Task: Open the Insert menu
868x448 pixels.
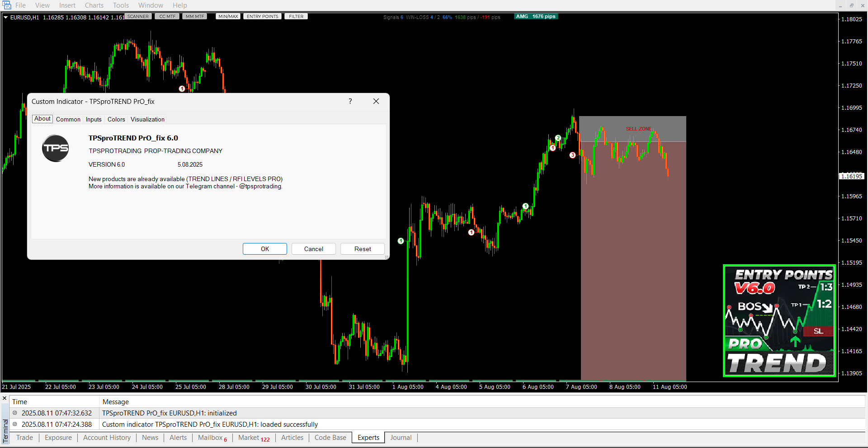Action: tap(67, 5)
